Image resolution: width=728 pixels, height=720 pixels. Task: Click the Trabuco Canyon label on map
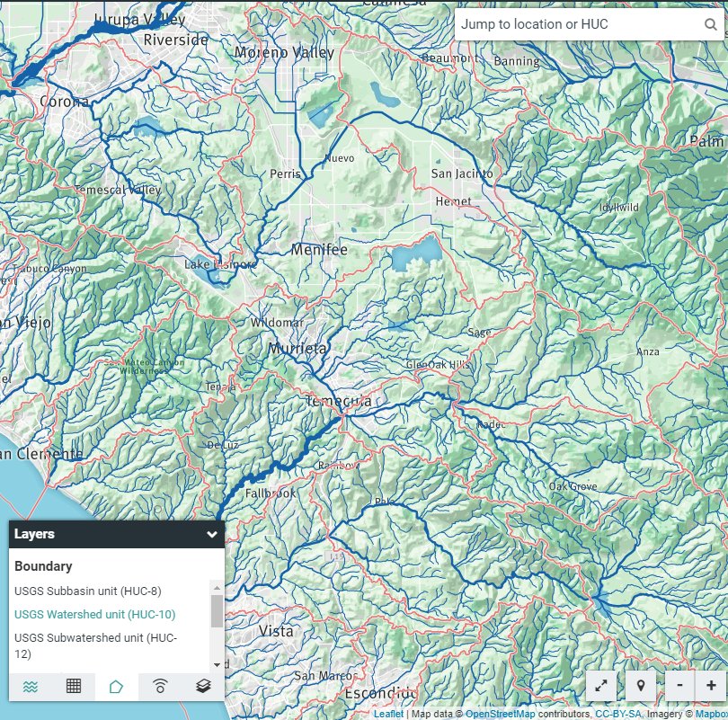tap(49, 269)
